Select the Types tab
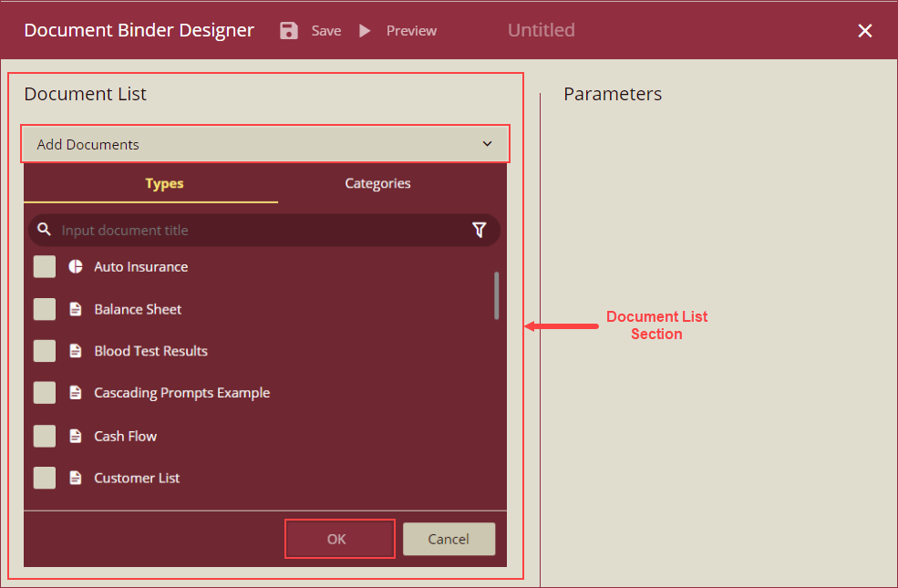 tap(164, 183)
